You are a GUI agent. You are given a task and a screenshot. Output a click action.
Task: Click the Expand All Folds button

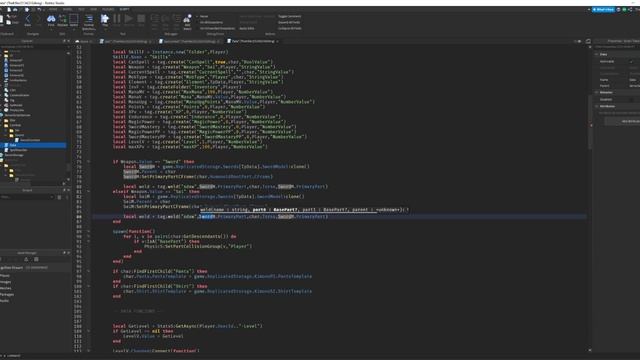coord(289,22)
